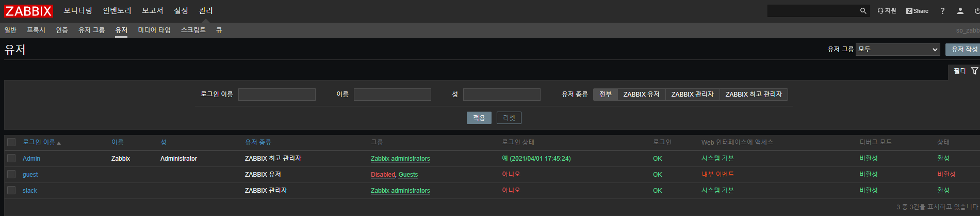Sort by 성 column header
The width and height of the screenshot is (980, 216).
pos(164,142)
